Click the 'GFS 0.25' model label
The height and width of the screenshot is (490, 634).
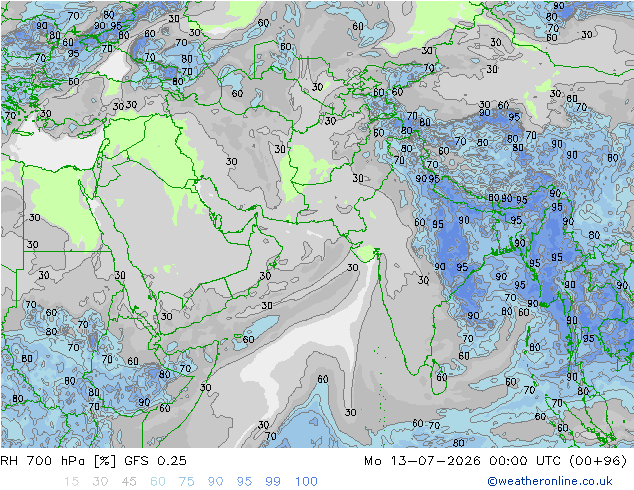click(x=155, y=461)
